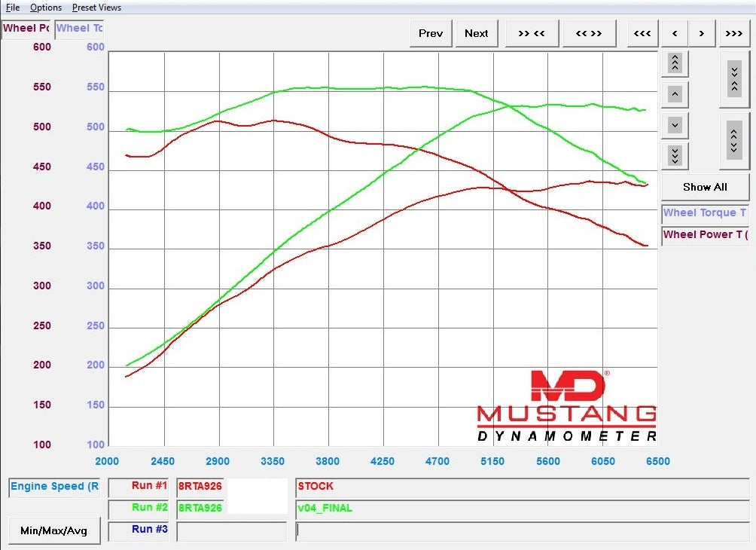
Task: Click the single down chevron button
Action: pos(675,124)
